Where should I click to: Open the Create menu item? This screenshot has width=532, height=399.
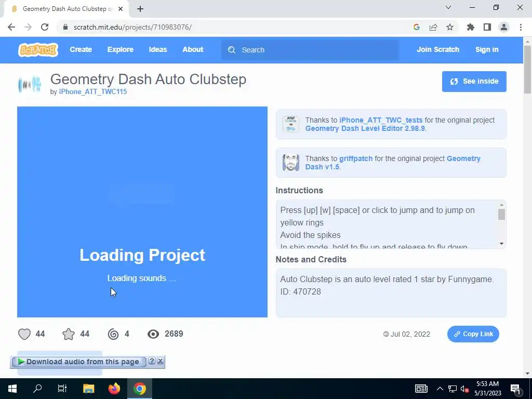(81, 49)
